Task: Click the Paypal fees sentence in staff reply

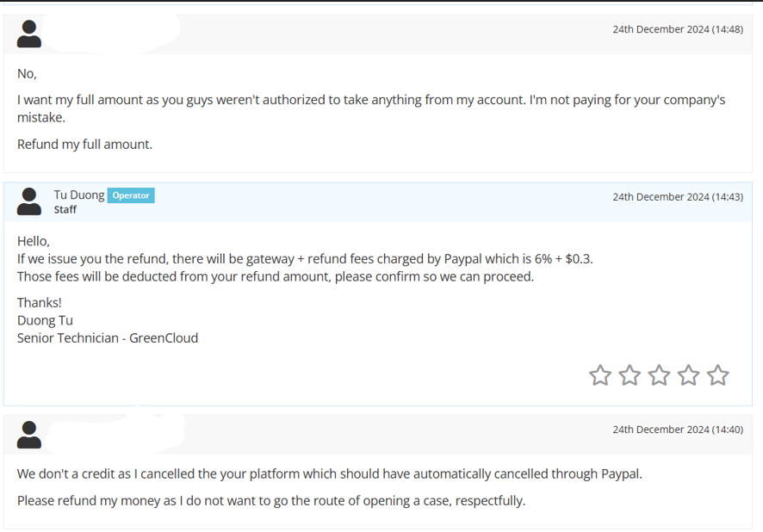Action: tap(305, 259)
